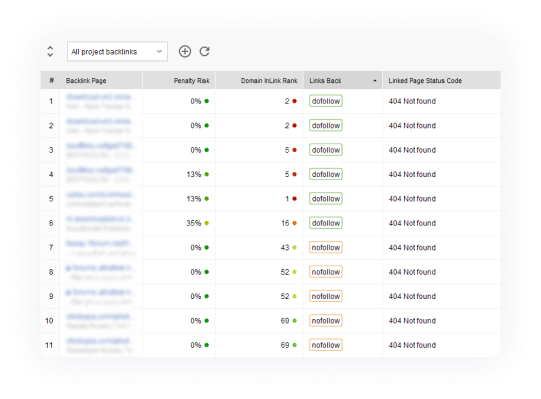Select row number 2
541x399 pixels.
51,126
